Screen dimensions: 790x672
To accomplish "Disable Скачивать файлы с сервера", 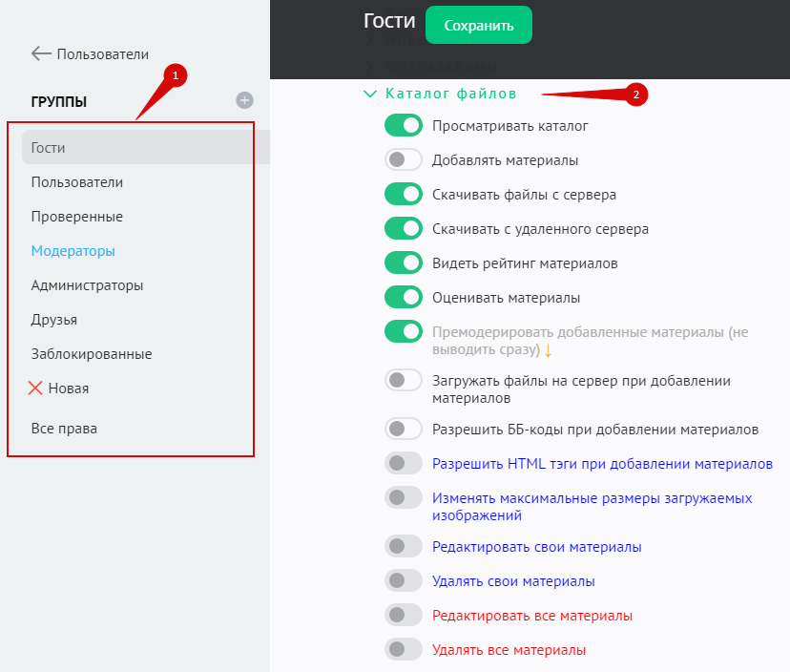I will [x=404, y=195].
